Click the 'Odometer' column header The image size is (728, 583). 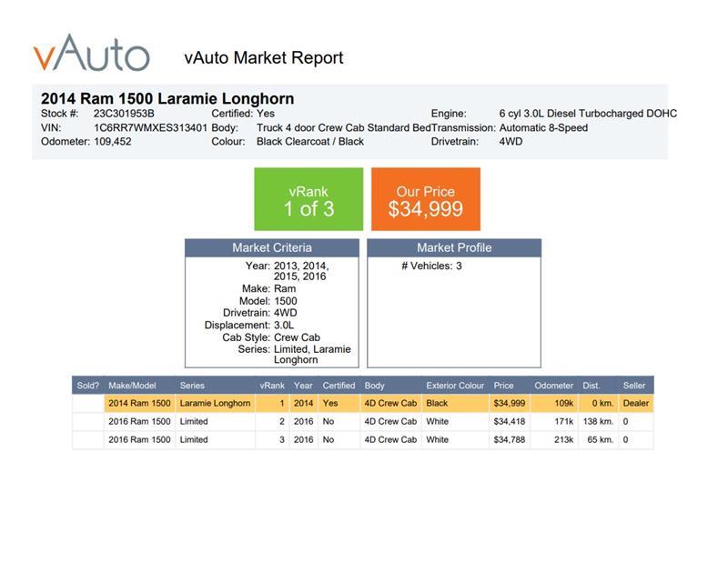(x=554, y=386)
